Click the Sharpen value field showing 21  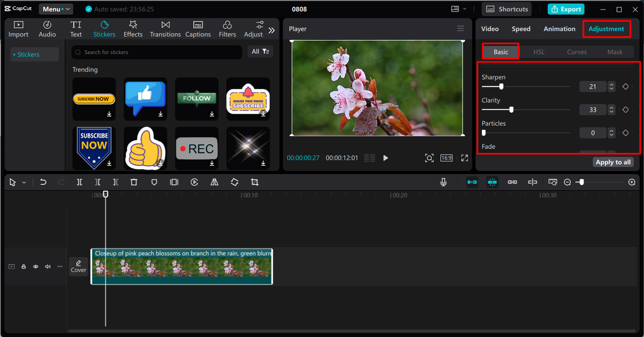pyautogui.click(x=593, y=87)
